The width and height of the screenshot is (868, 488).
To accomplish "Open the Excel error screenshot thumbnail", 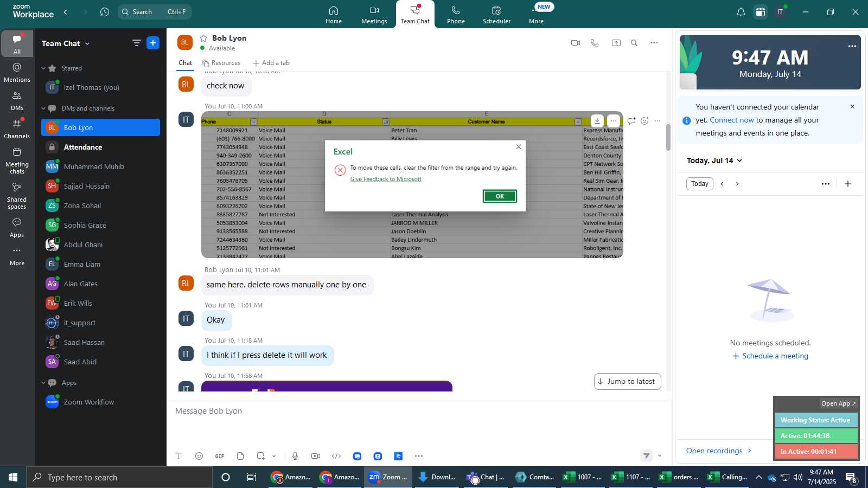I will [412, 184].
